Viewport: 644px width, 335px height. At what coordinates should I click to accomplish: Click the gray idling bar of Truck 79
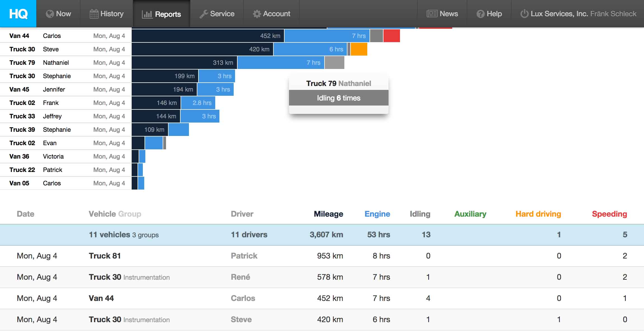[x=334, y=63]
